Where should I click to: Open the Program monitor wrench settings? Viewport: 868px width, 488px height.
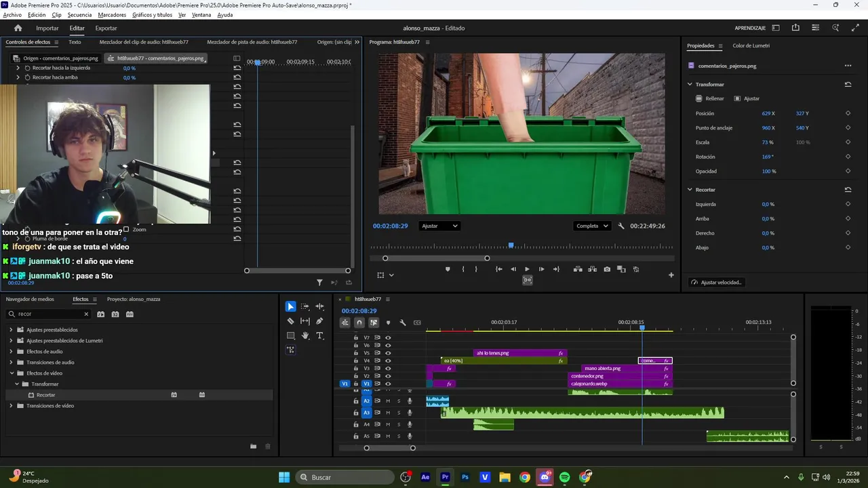pos(621,226)
